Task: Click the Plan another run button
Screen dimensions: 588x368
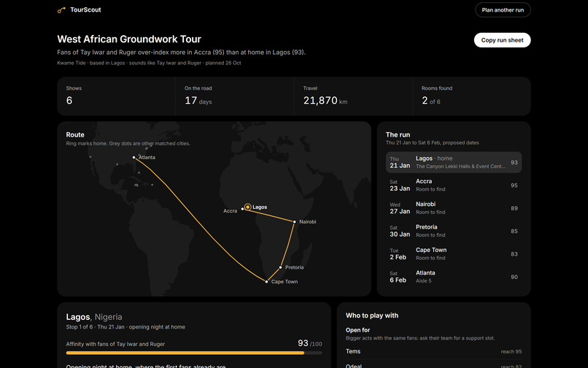Action: pos(503,10)
